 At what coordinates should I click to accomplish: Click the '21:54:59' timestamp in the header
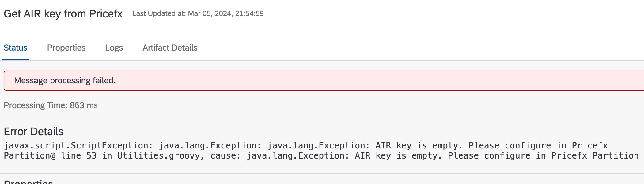(249, 13)
